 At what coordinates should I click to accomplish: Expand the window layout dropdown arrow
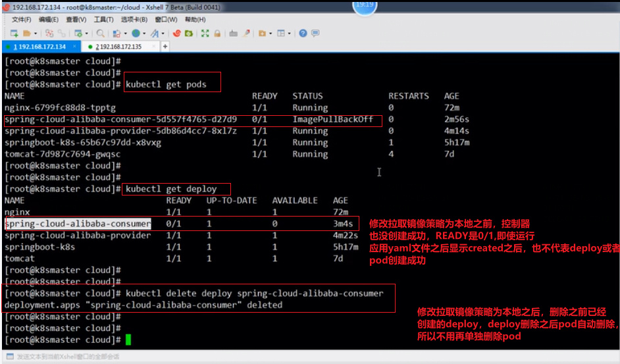[289, 34]
